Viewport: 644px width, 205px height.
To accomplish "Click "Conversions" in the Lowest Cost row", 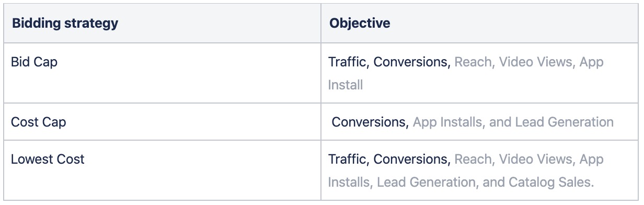I will pyautogui.click(x=412, y=160).
